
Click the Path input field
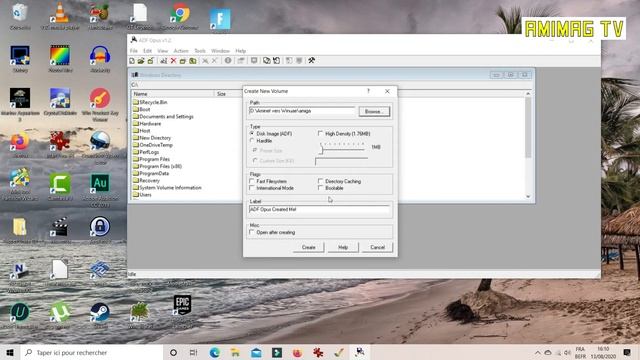302,111
